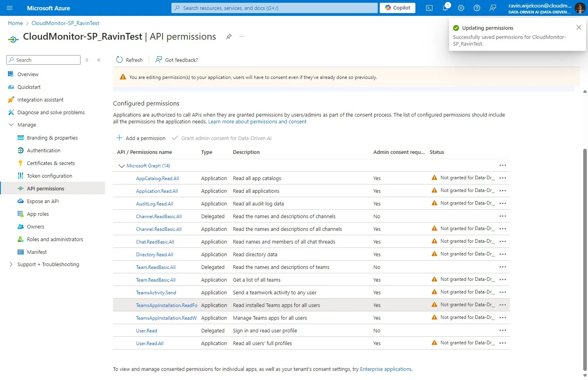The image size is (588, 380).
Task: Open more options for TeamsAppInstallation.ReadFo row
Action: click(x=503, y=305)
